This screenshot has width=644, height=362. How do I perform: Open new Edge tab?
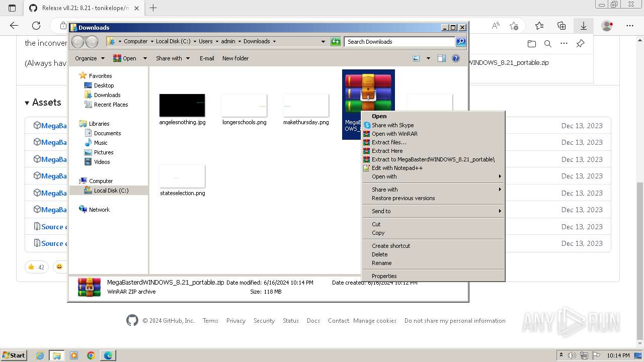tap(153, 8)
